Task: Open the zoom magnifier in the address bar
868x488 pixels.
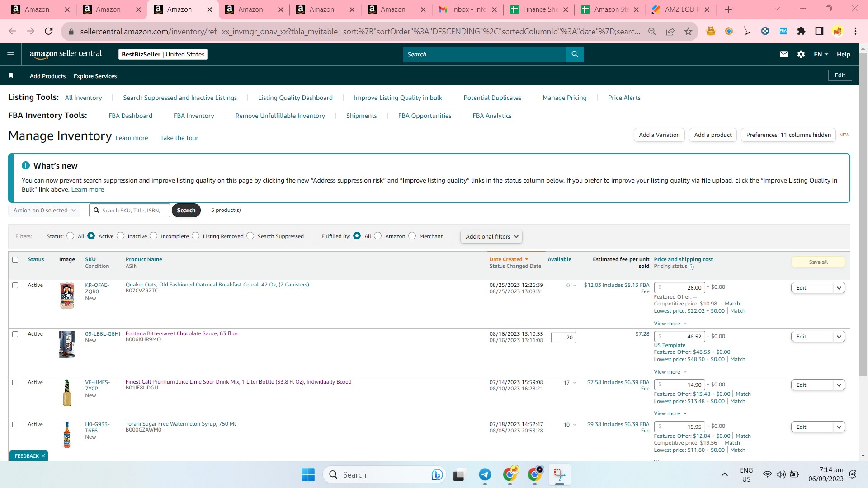Action: [652, 31]
